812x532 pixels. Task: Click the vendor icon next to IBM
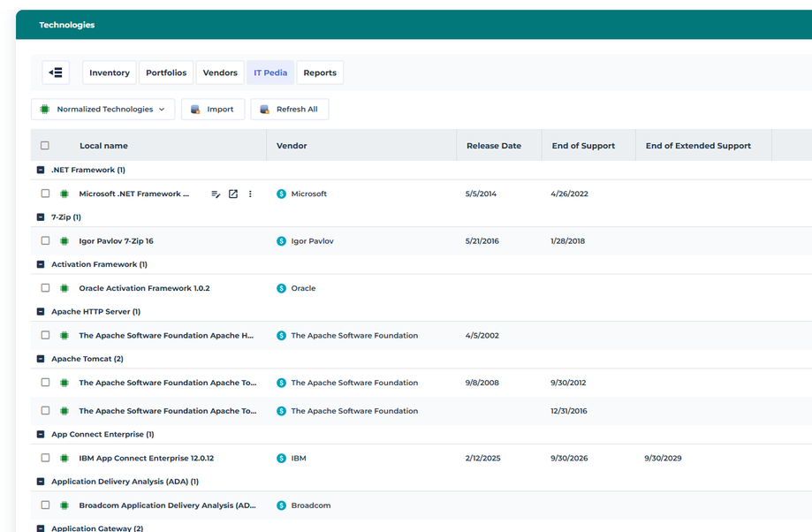[281, 459]
